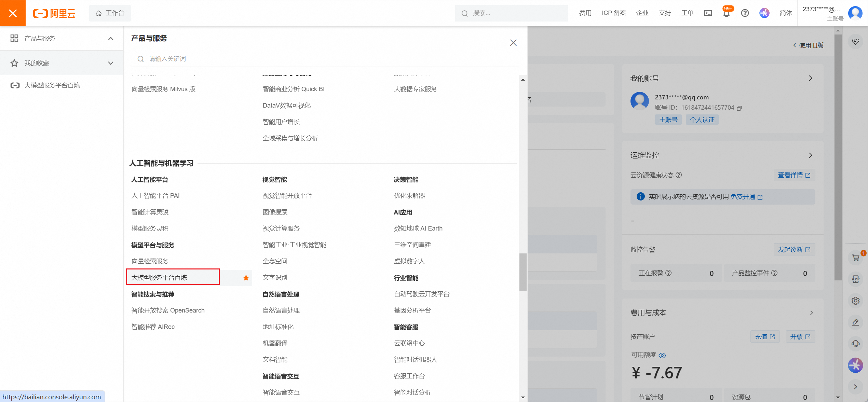Image resolution: width=868 pixels, height=402 pixels.
Task: Expand the 运维监控 card arrow
Action: (x=811, y=155)
